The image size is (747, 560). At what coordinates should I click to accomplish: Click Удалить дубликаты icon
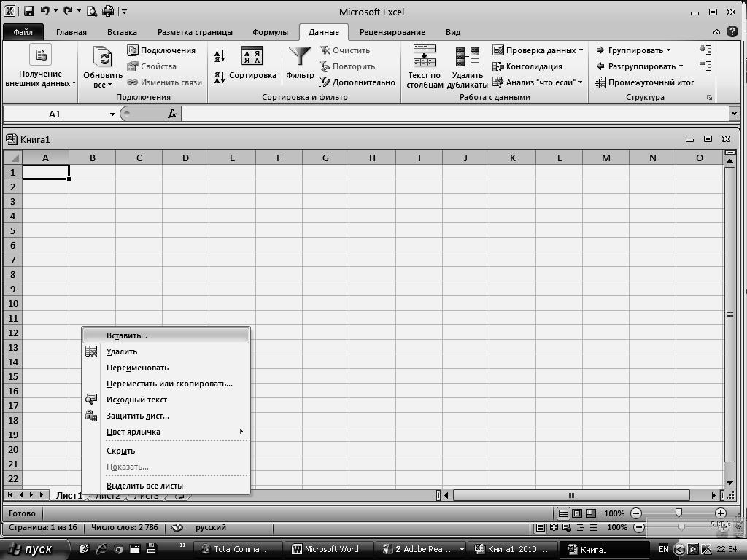click(468, 57)
